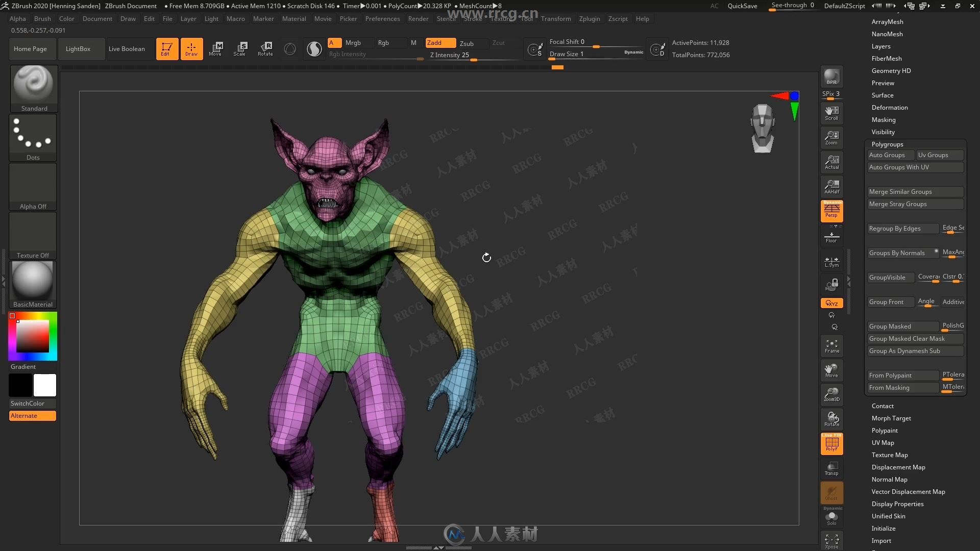Select the Rotate tool in toolbar
The height and width of the screenshot is (551, 980).
point(265,48)
